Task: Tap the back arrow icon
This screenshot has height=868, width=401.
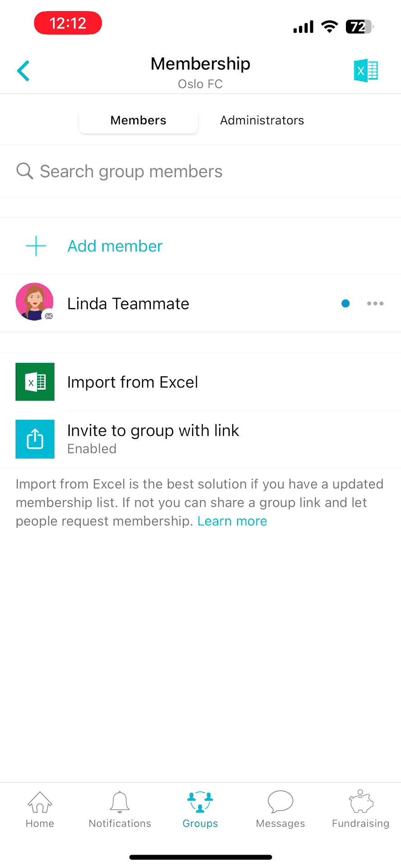Action: [23, 71]
